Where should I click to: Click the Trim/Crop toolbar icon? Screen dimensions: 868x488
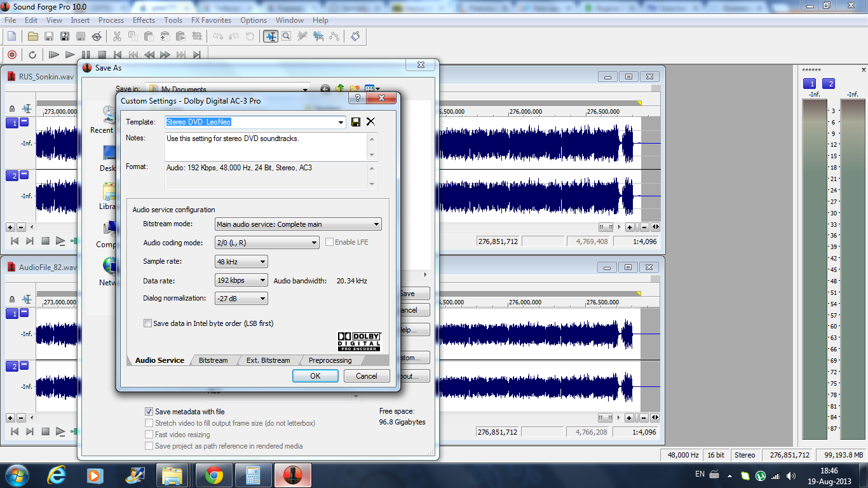(196, 36)
